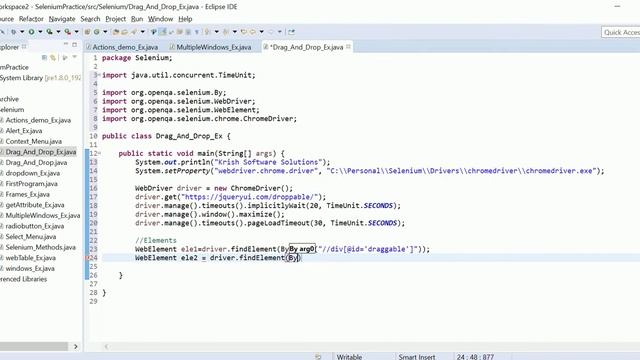Open the Window menu
Screen dimensions: 640x360
[160, 19]
